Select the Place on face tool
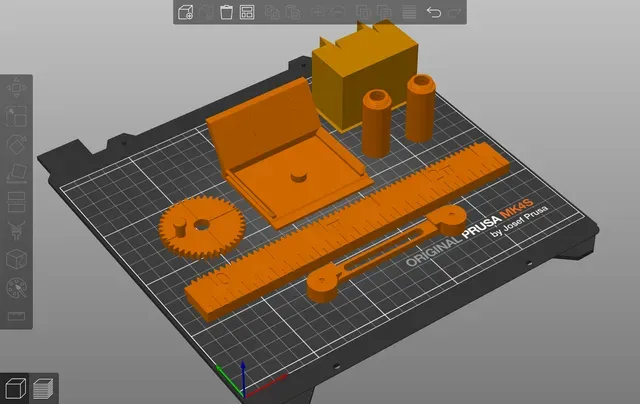 16,173
